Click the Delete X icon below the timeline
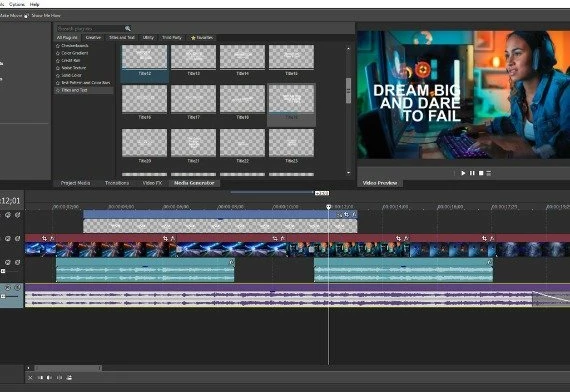The height and width of the screenshot is (392, 570). [30, 378]
